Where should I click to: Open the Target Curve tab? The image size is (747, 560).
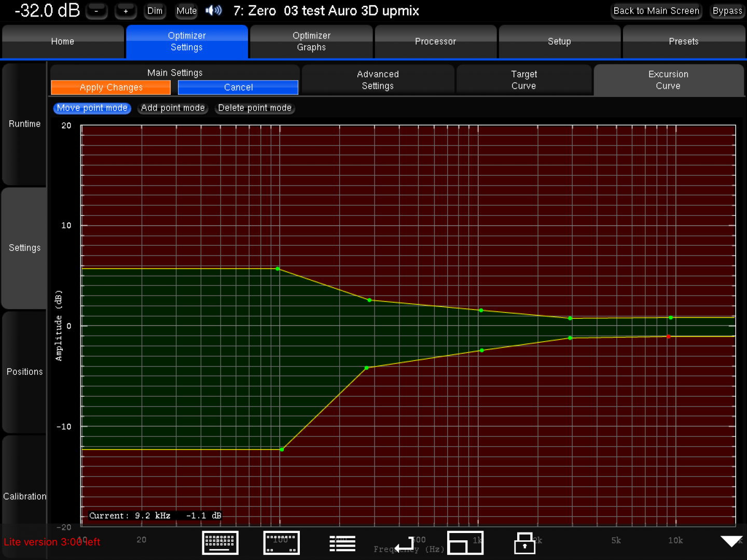pos(524,80)
